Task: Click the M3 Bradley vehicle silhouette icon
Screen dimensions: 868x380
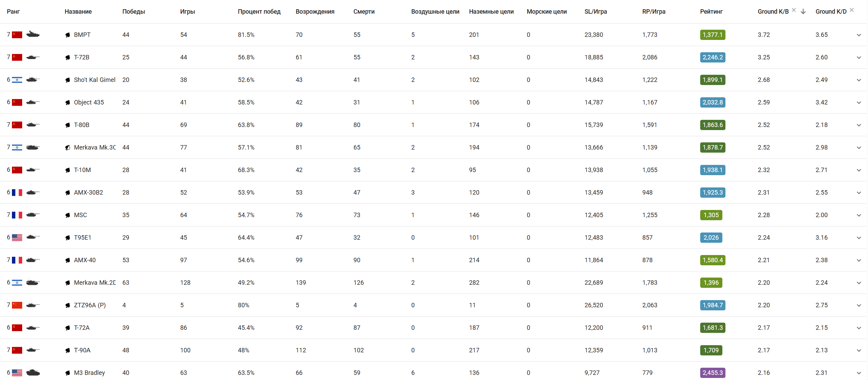Action: pyautogui.click(x=33, y=372)
